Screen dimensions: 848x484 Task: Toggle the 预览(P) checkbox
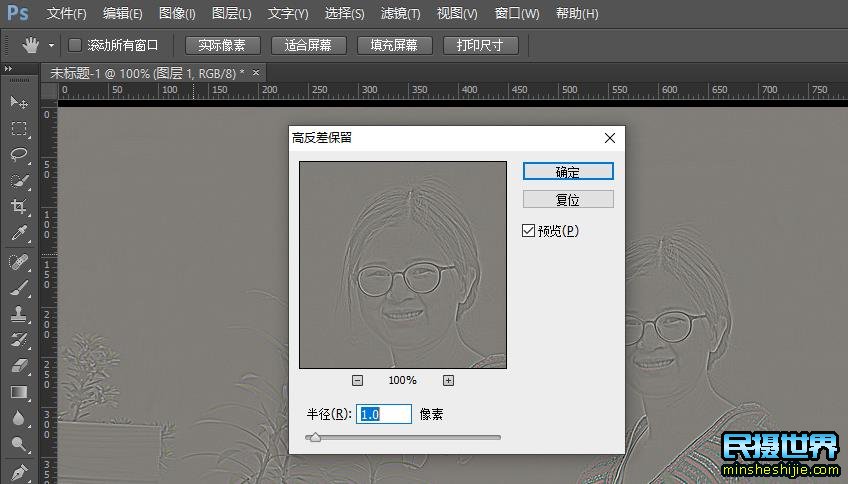tap(528, 231)
